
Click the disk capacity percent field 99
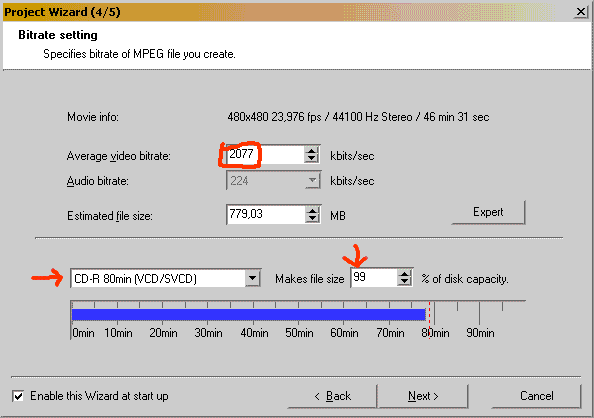374,277
